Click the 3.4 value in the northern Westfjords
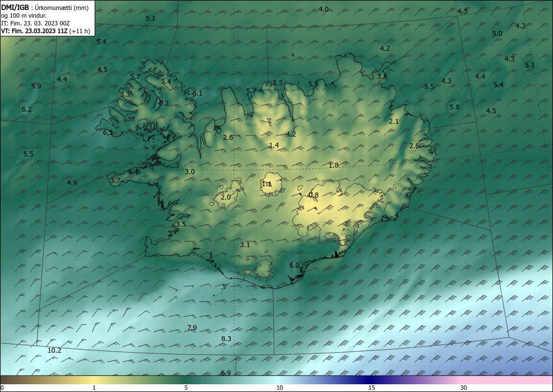This screenshot has width=553, height=392. [166, 81]
